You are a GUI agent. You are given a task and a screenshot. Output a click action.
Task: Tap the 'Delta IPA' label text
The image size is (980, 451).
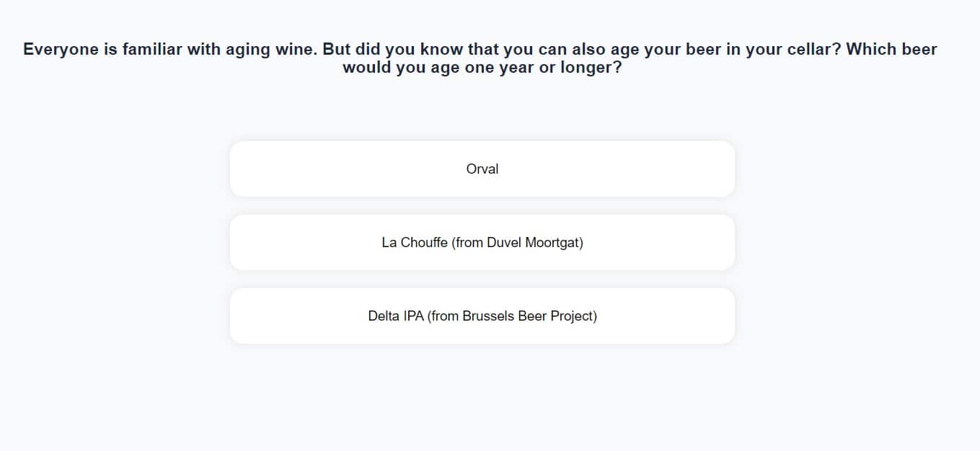click(x=396, y=316)
